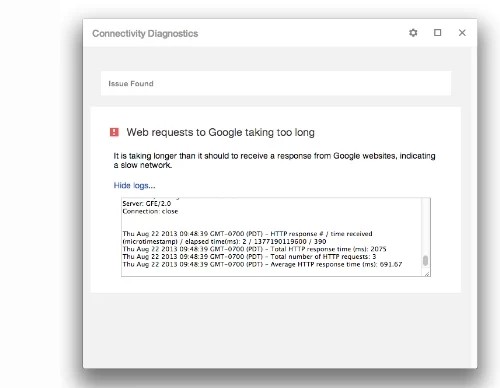Click the logs scrollbar thumb

click(x=425, y=260)
